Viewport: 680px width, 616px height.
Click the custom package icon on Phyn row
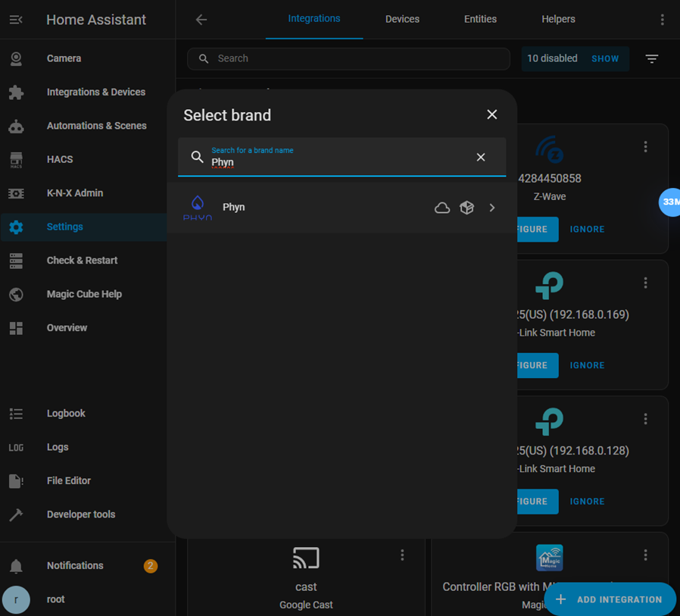pos(466,208)
